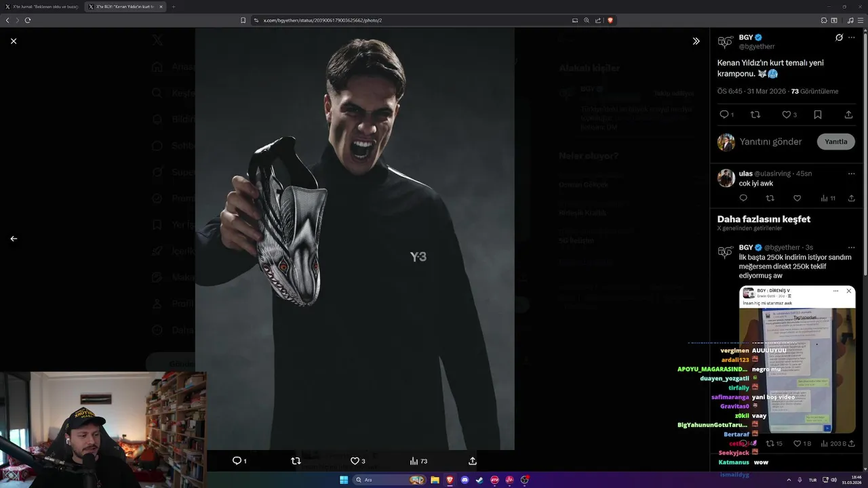Open File Explorer from taskbar
Image resolution: width=868 pixels, height=488 pixels.
435,480
